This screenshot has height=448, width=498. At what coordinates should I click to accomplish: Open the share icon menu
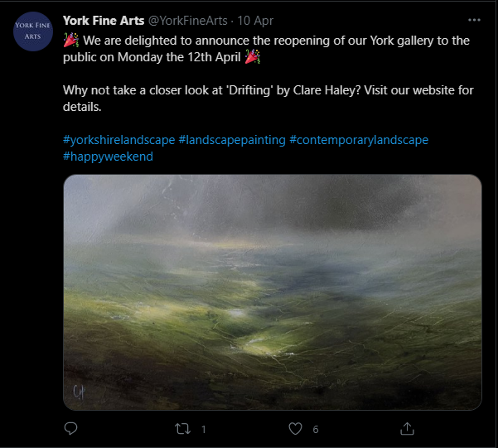[407, 429]
